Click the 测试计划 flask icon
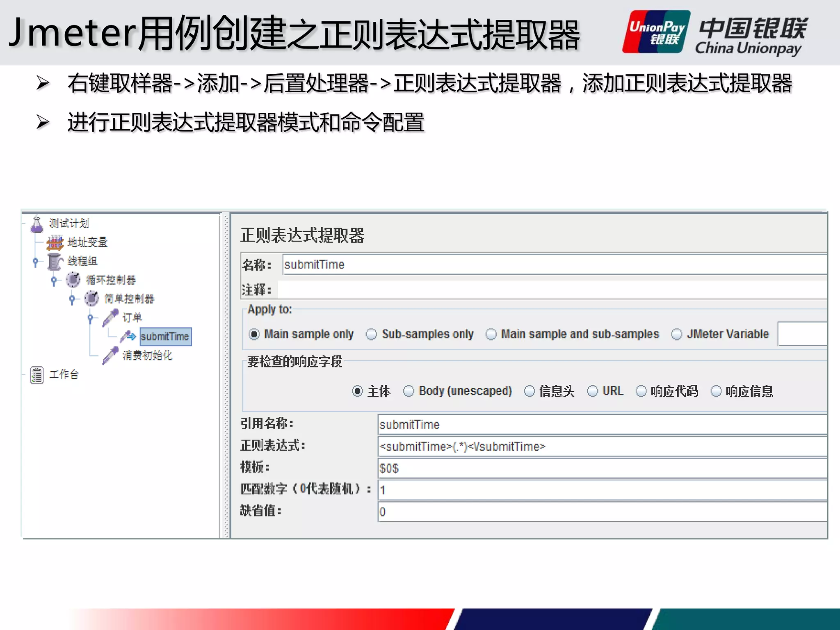Viewport: 840px width, 630px height. [x=37, y=224]
